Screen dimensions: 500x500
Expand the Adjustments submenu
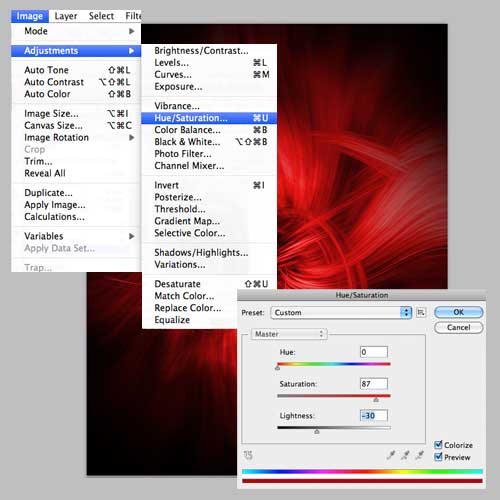tap(76, 51)
